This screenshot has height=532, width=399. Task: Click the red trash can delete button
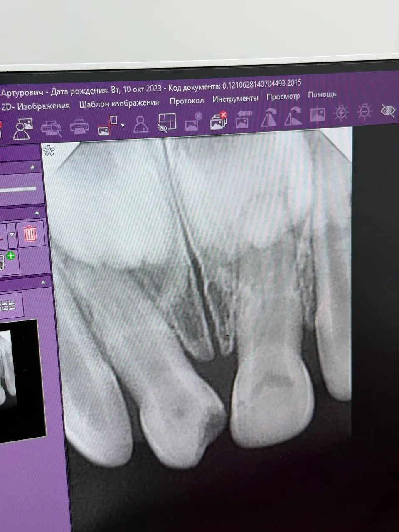[30, 234]
